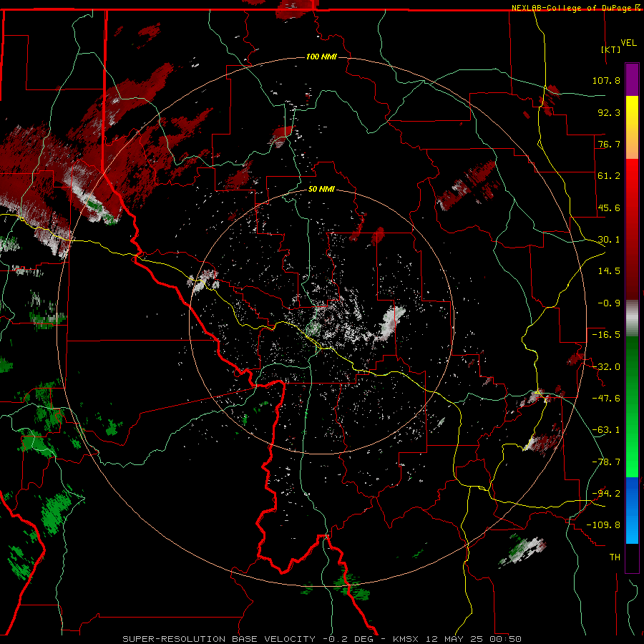Click the green segment of the color bar
The image size is (644, 644).
tap(632, 406)
